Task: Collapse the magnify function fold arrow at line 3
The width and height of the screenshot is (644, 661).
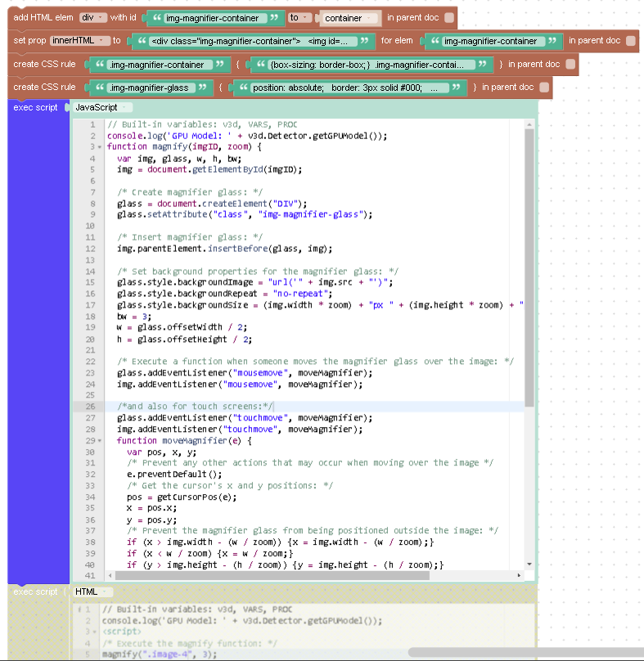Action: (x=100, y=147)
